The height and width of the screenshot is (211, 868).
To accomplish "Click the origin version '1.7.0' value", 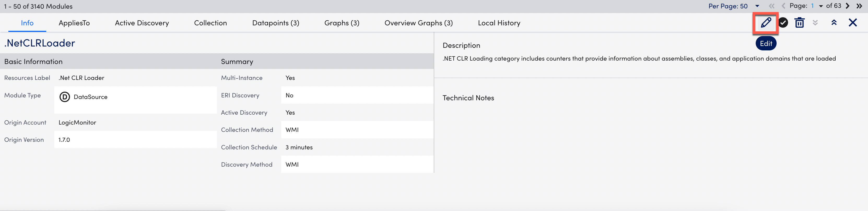I will click(x=64, y=140).
